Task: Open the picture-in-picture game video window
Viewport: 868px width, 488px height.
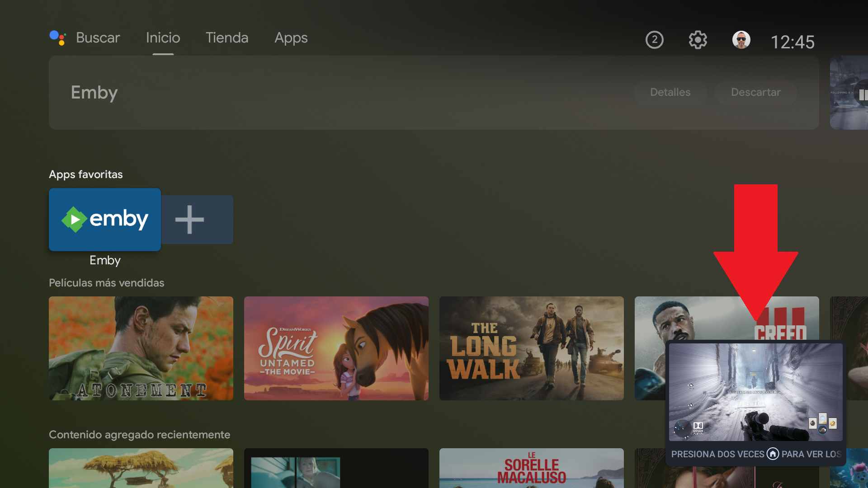Action: (x=755, y=392)
